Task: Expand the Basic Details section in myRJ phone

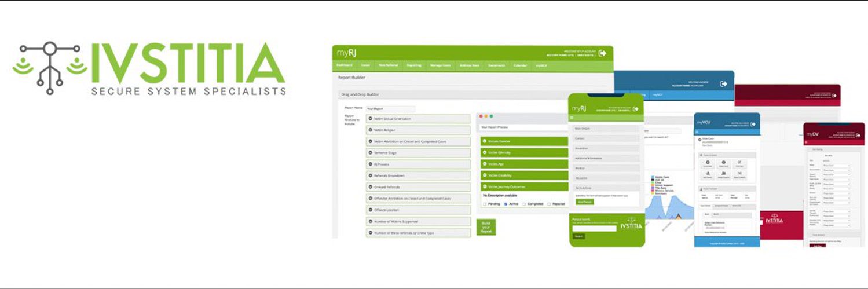Action: point(606,129)
